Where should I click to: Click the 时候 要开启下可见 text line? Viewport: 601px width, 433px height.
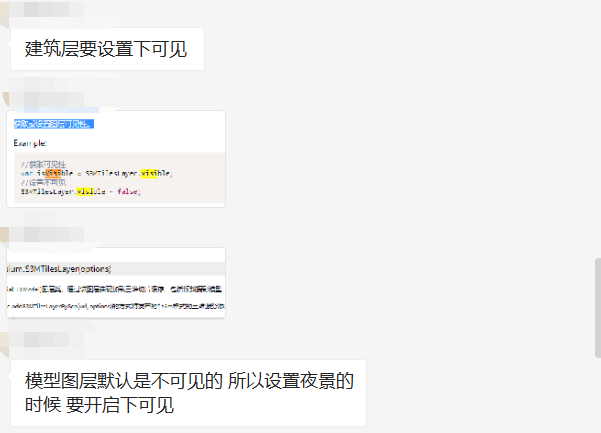tap(100, 405)
